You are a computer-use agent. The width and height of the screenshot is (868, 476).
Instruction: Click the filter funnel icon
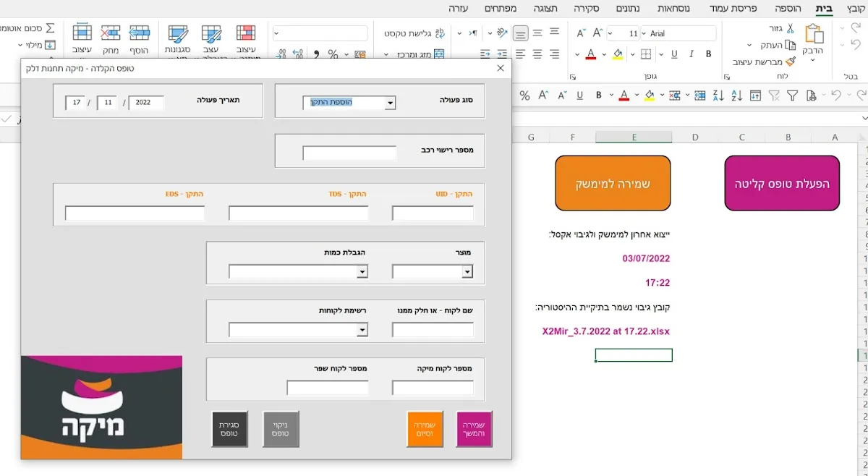tap(793, 95)
